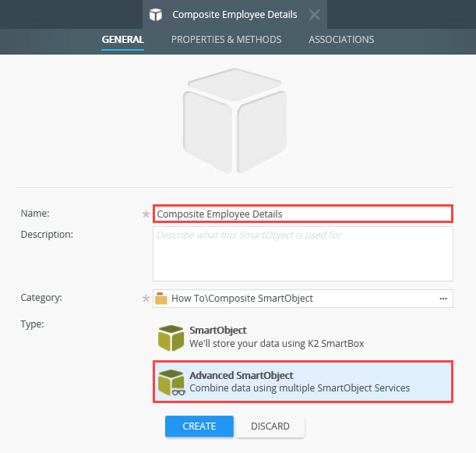The height and width of the screenshot is (453, 476).
Task: Click the Category path field
Action: 303,299
